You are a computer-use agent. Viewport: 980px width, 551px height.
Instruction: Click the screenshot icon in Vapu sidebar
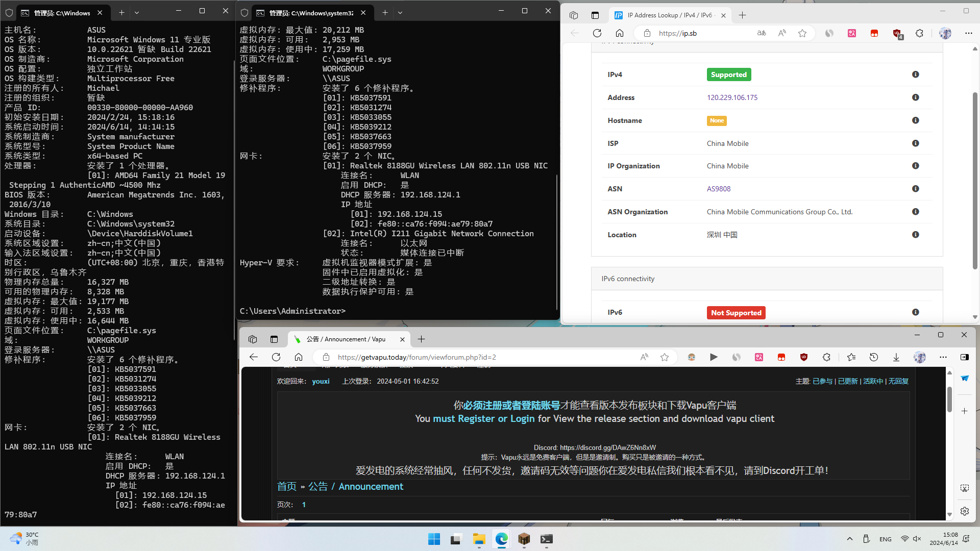coord(965,488)
